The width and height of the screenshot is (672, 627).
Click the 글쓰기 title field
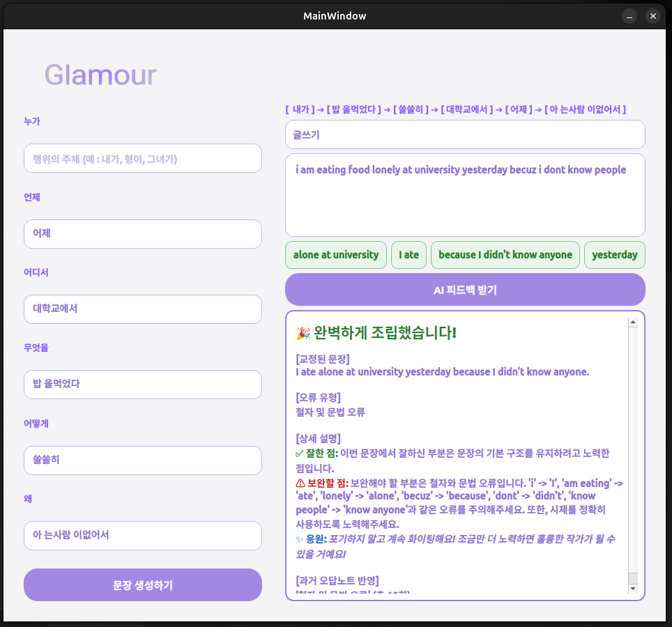pos(465,135)
